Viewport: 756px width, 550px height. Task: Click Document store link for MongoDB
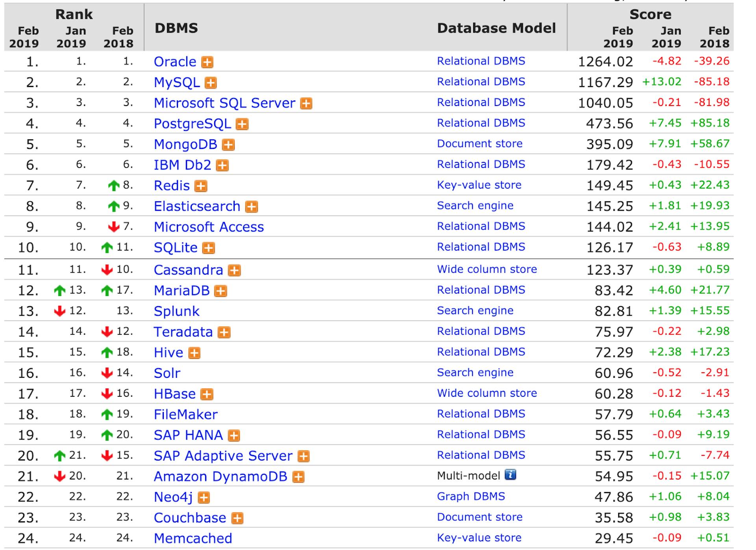pyautogui.click(x=480, y=144)
